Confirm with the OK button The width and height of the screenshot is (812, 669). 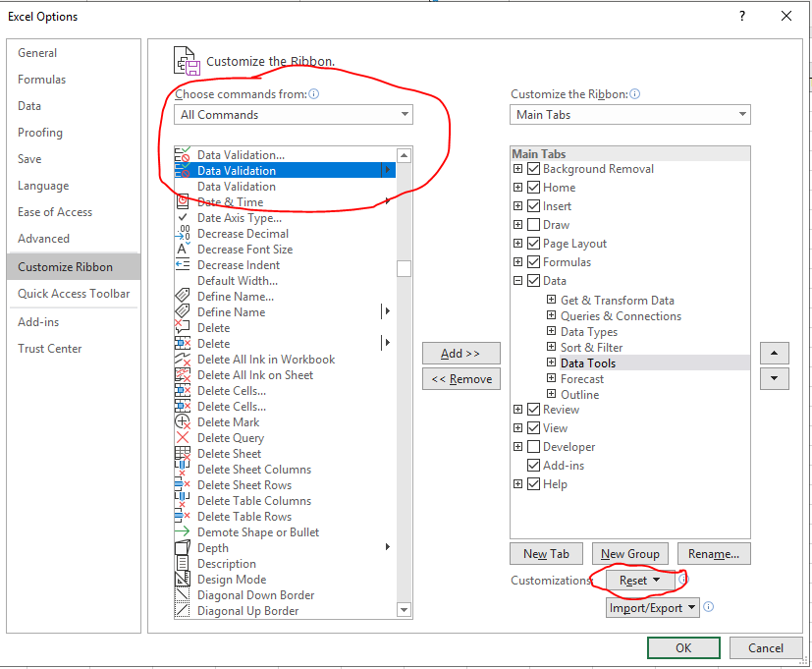[x=683, y=647]
